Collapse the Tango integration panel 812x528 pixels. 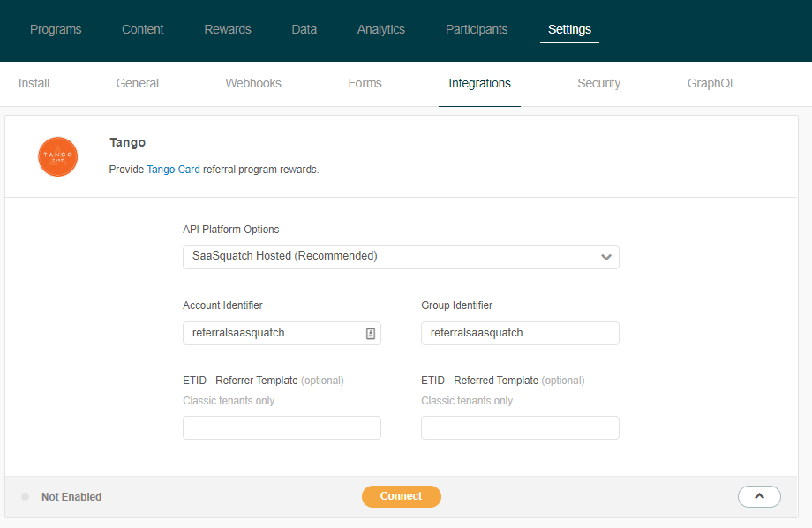coord(758,497)
